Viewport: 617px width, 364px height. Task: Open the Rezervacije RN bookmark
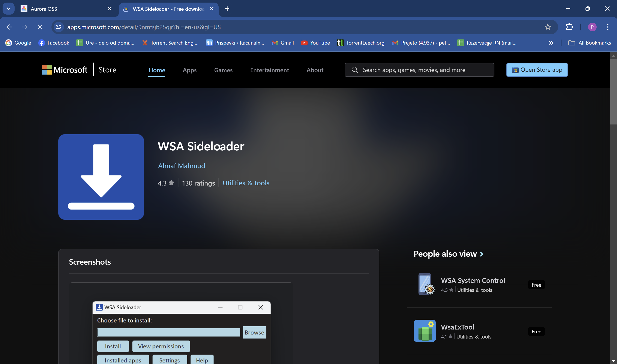click(487, 43)
